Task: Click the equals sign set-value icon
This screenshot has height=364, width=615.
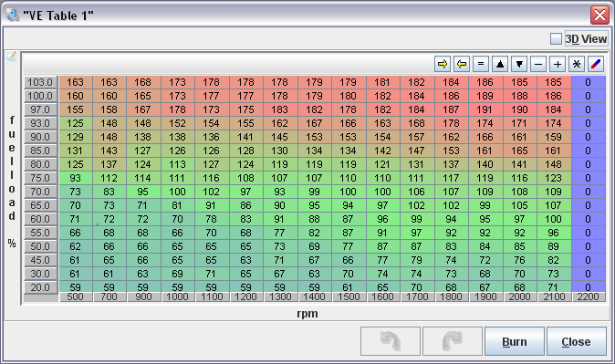Action: click(481, 64)
